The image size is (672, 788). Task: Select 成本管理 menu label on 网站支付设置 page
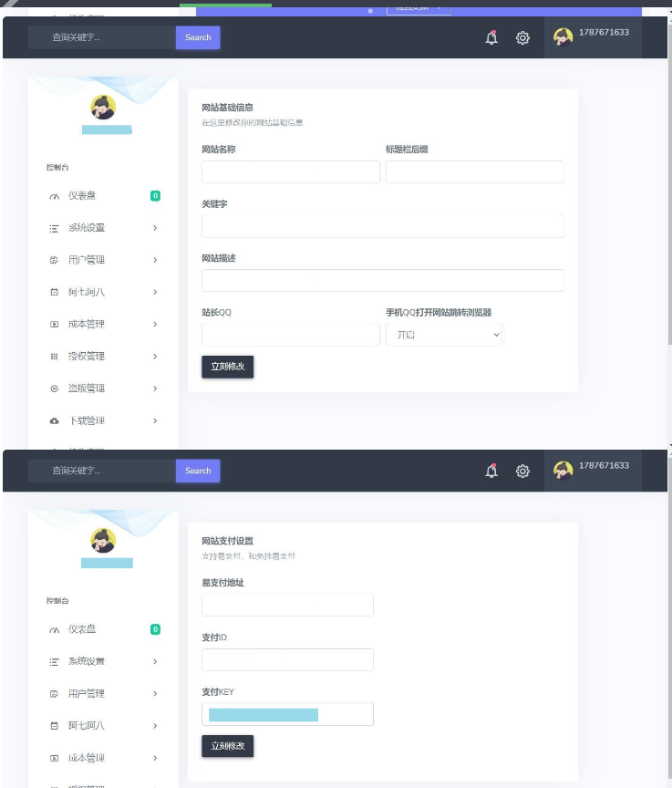point(87,758)
